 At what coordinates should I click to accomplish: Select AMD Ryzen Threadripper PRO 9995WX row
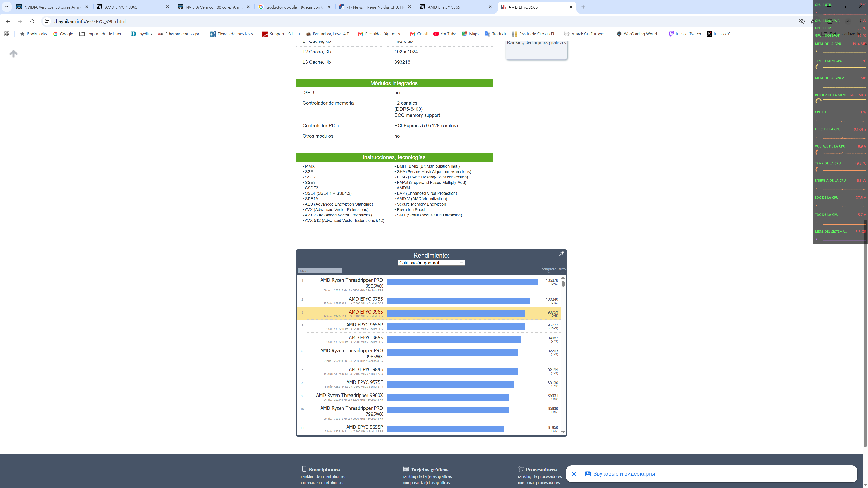tap(429, 284)
